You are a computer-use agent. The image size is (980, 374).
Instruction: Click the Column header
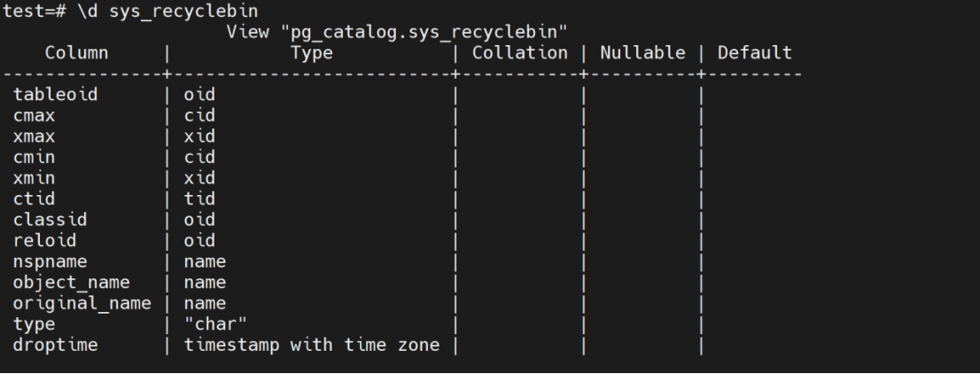click(x=77, y=53)
